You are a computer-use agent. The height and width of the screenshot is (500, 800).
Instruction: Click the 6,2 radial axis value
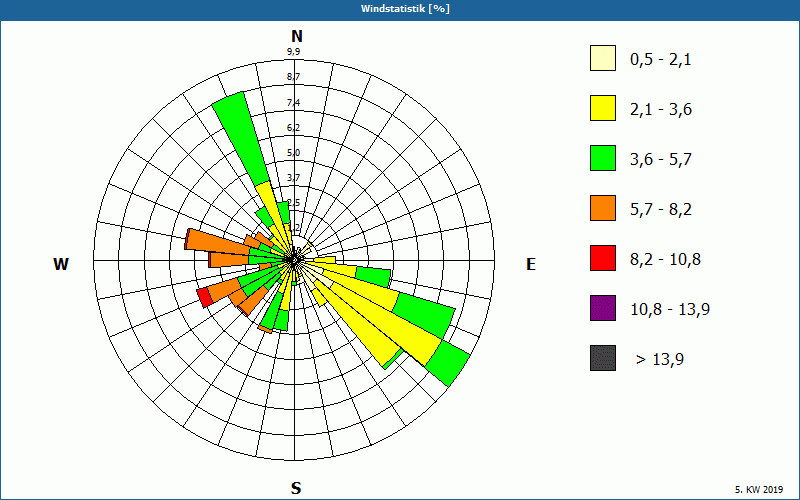[293, 128]
